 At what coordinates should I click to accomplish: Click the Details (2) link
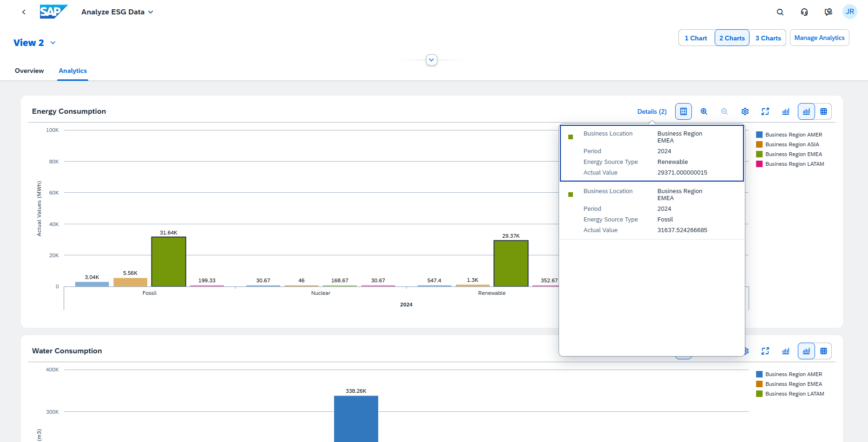(x=651, y=111)
